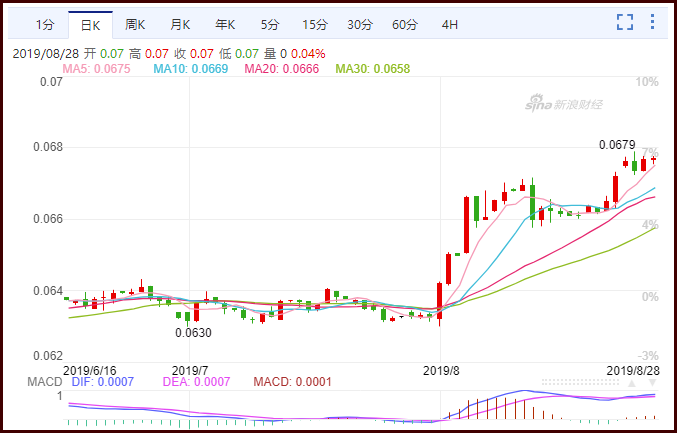
Task: Click the Sina Finance watermark logo
Action: pos(563,104)
